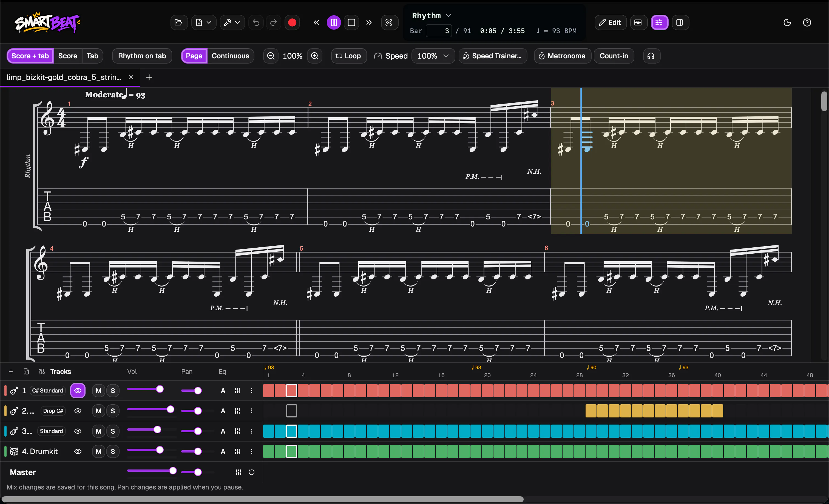Toggle visibility of Drumkit track

tap(78, 451)
